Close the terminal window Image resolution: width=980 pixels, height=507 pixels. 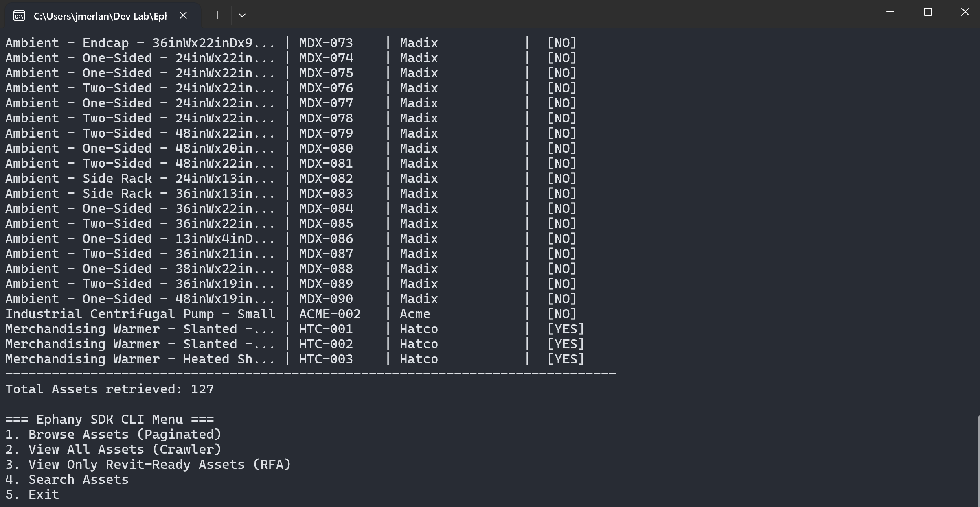click(x=965, y=12)
